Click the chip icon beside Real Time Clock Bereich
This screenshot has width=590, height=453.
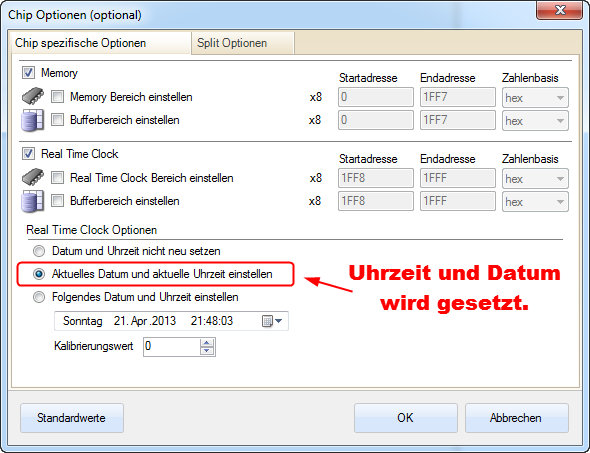tap(33, 177)
